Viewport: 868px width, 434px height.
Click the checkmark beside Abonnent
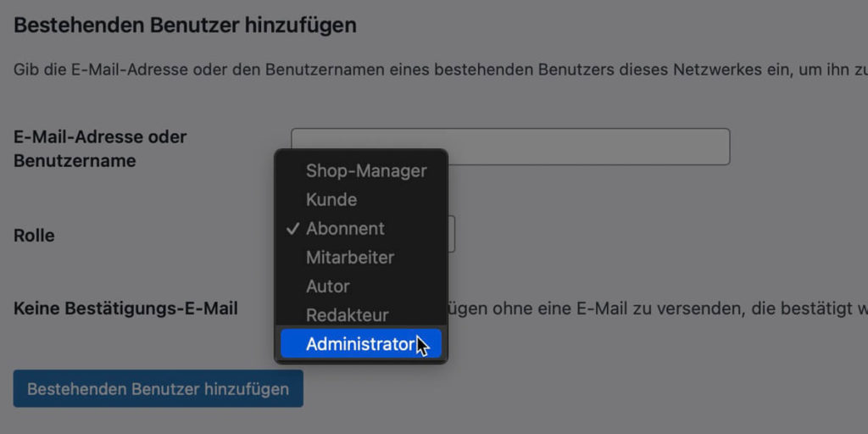point(293,229)
